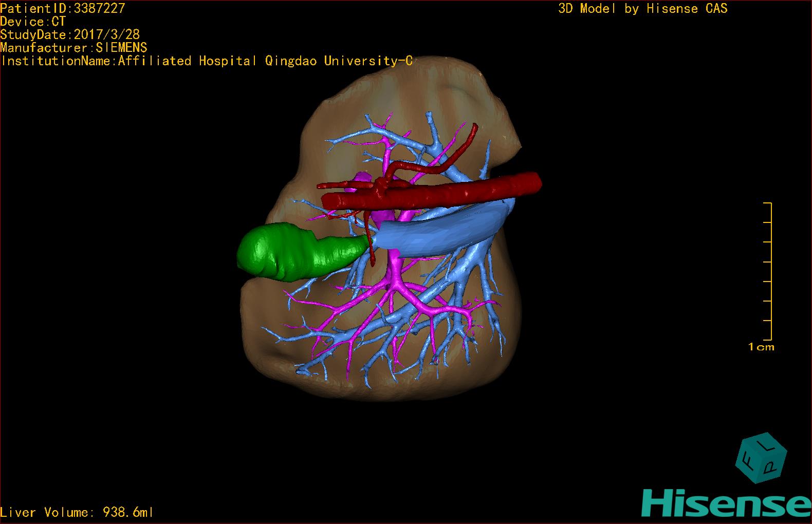
Task: Click the InstitutionName Affiliated Hospital Qingdao line
Action: tap(207, 61)
